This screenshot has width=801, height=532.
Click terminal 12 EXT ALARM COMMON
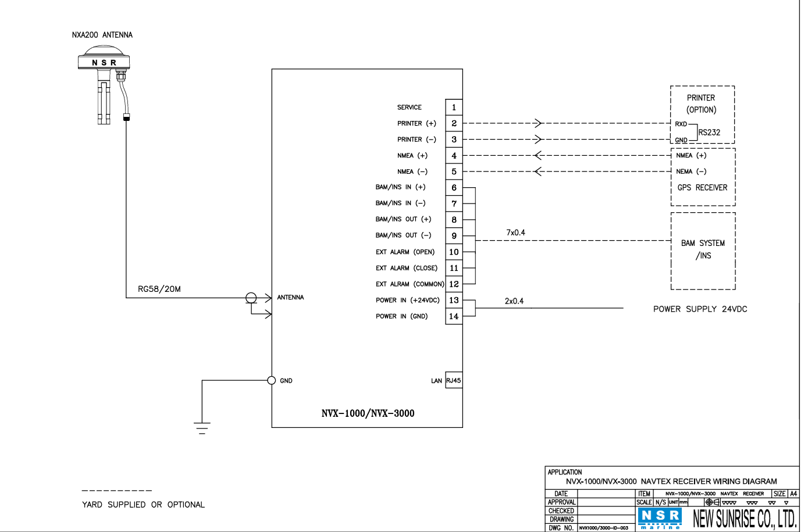454,284
